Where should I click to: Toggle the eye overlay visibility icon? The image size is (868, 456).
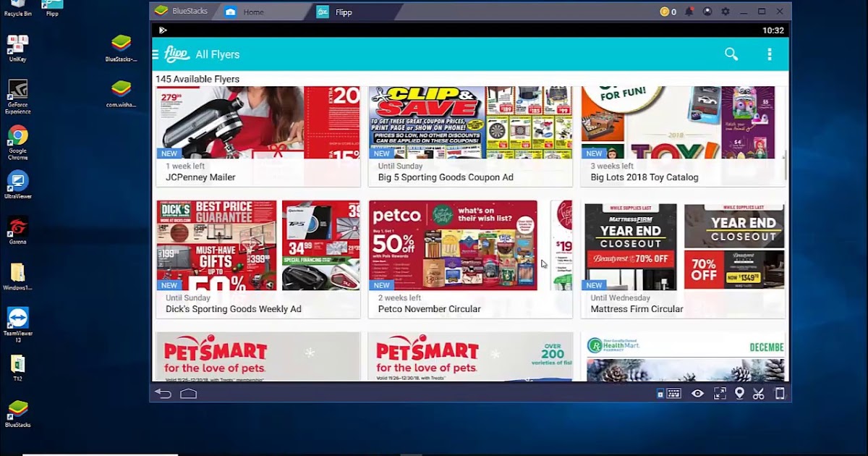pyautogui.click(x=697, y=394)
